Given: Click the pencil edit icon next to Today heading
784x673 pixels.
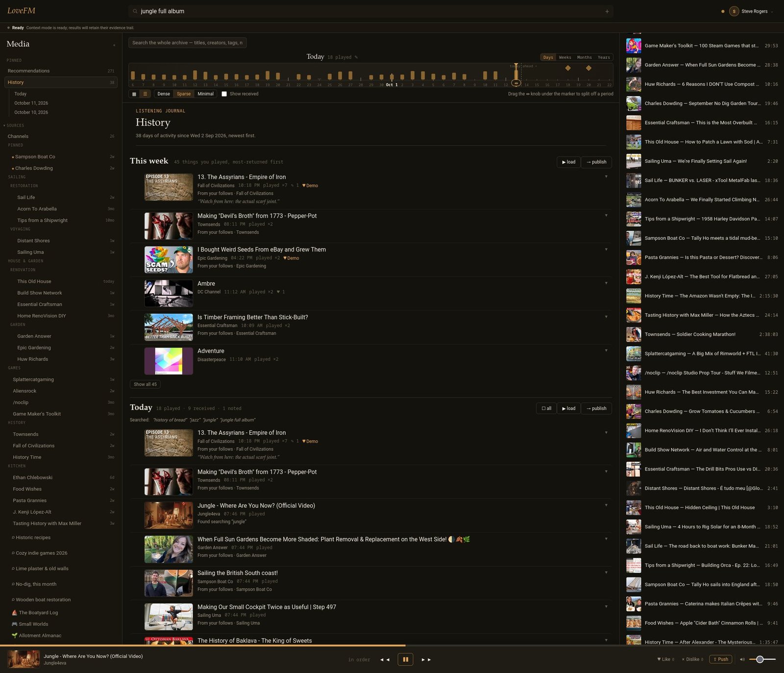Looking at the screenshot, I should [x=356, y=57].
